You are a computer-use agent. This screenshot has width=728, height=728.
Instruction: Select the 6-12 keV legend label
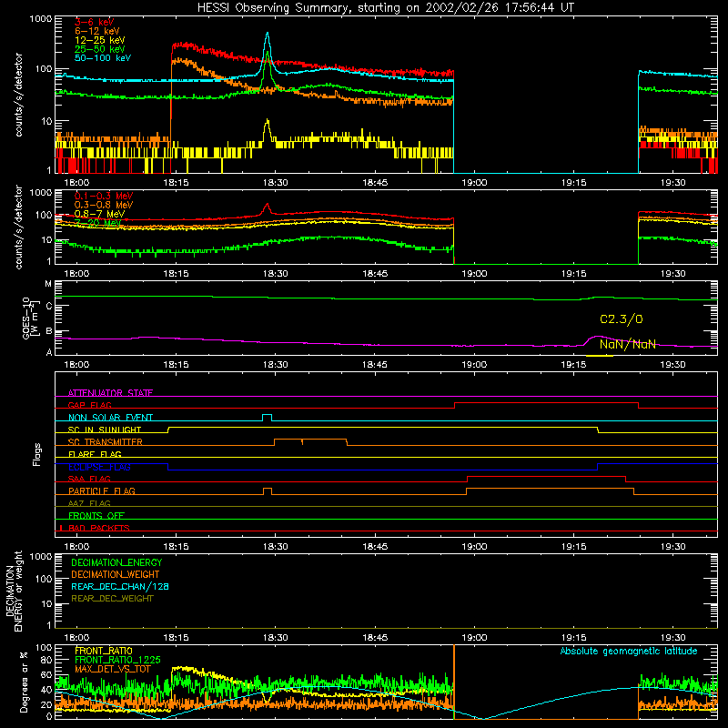pyautogui.click(x=96, y=31)
